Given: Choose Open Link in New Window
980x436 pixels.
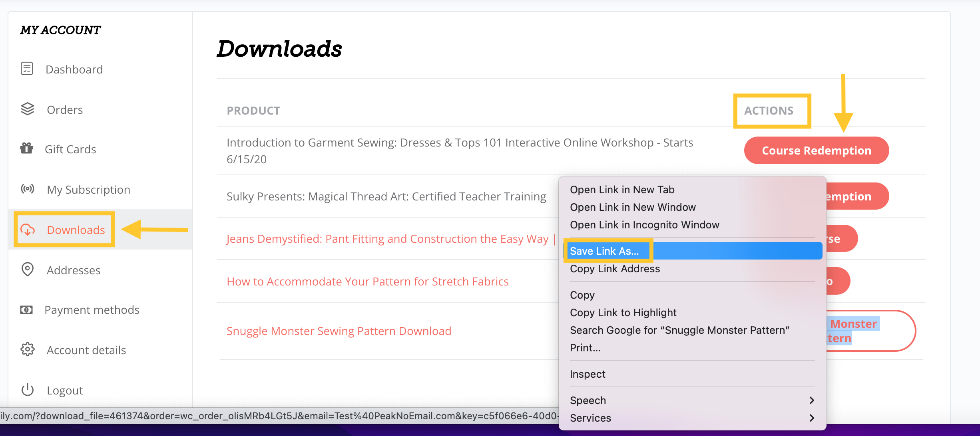Looking at the screenshot, I should (692, 207).
